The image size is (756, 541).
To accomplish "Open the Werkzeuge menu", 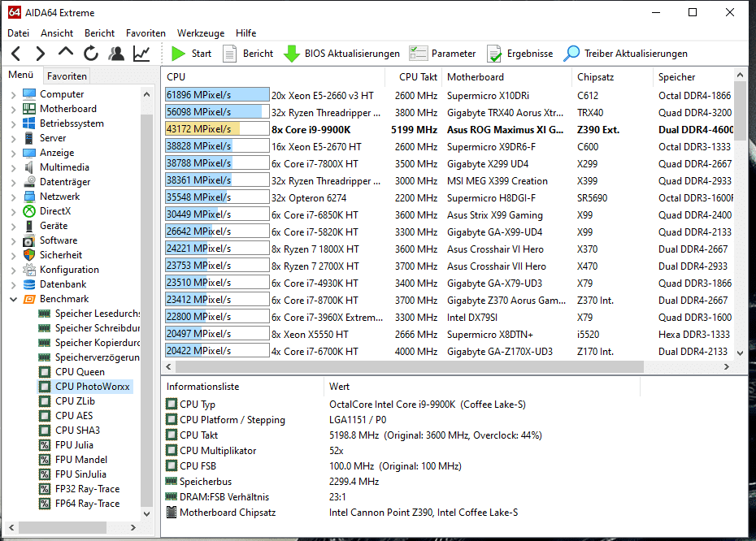I will click(201, 33).
